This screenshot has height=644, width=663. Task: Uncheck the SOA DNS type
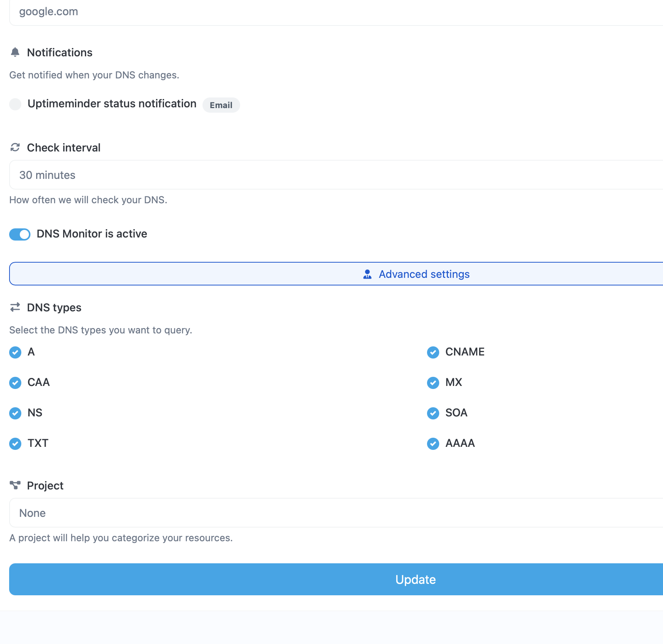pyautogui.click(x=433, y=413)
